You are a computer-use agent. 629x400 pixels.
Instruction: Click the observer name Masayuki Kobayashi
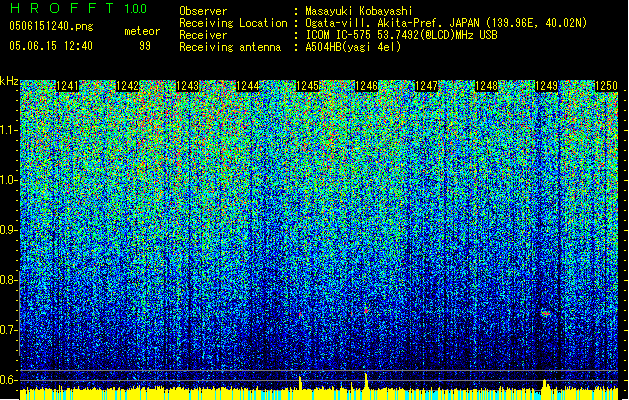(x=359, y=11)
